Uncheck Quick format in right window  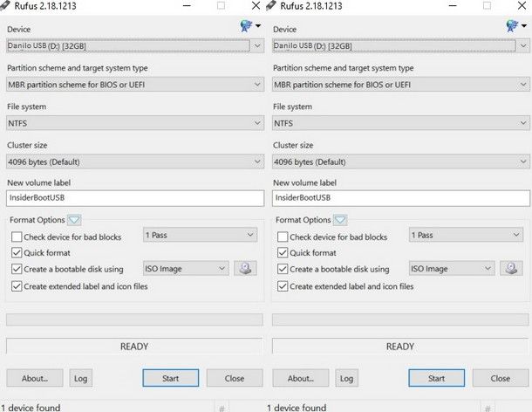pos(283,253)
